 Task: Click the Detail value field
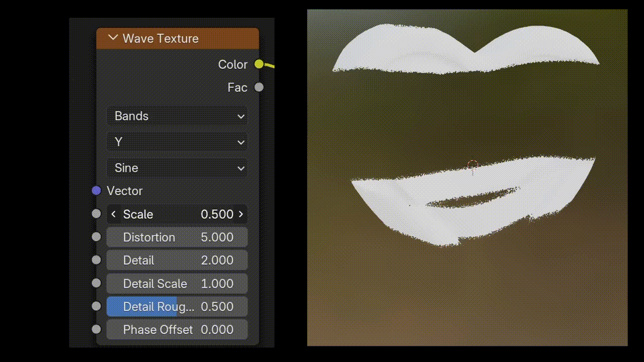177,260
